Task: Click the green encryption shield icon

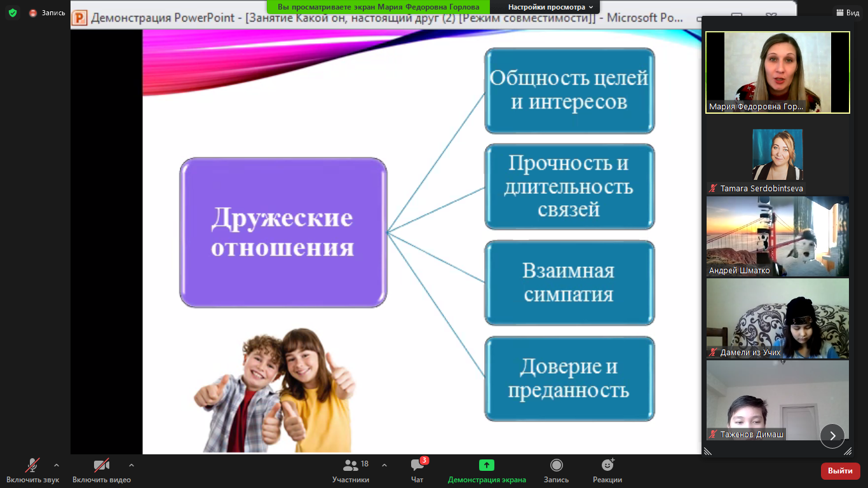Action: 13,13
